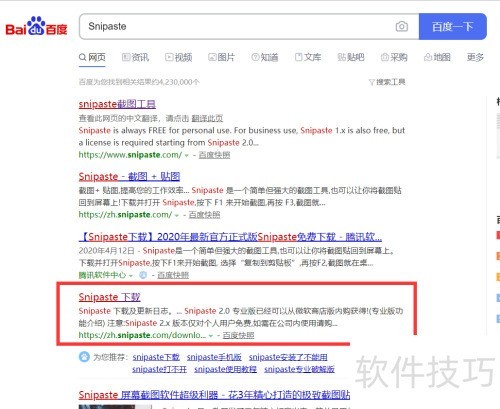500x409 pixels.
Task: Open the 采购 tab
Action: [x=394, y=57]
